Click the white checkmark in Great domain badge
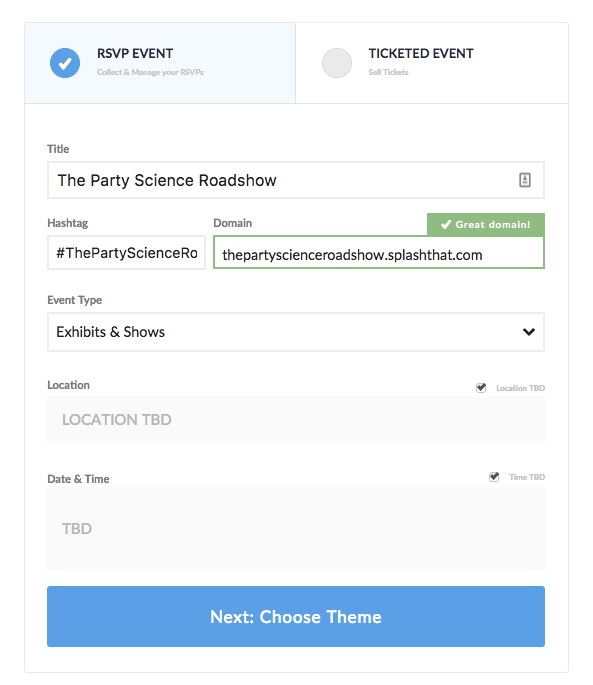 point(446,225)
